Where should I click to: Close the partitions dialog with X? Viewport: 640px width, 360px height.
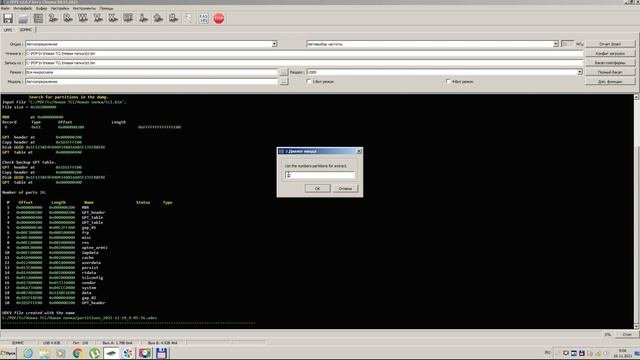point(359,151)
